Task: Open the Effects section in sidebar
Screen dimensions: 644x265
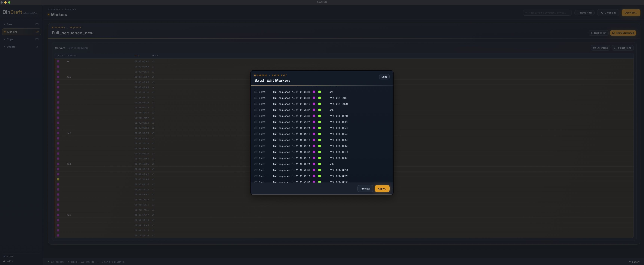Action: click(22, 47)
